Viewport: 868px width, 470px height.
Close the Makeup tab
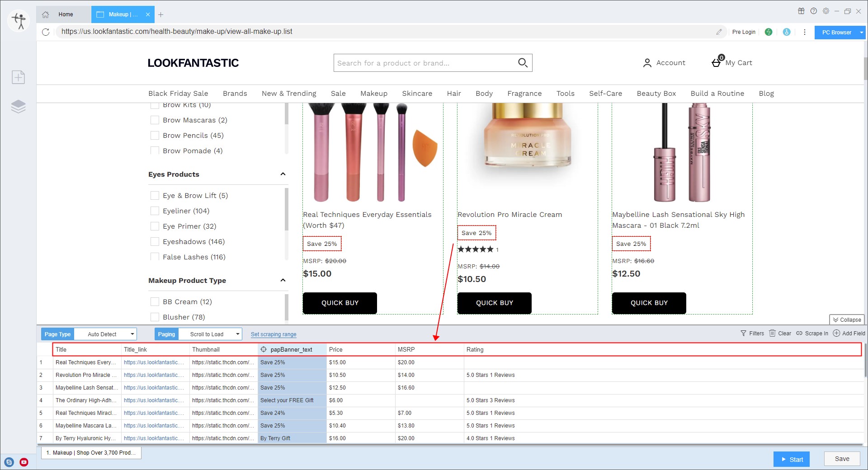point(148,14)
